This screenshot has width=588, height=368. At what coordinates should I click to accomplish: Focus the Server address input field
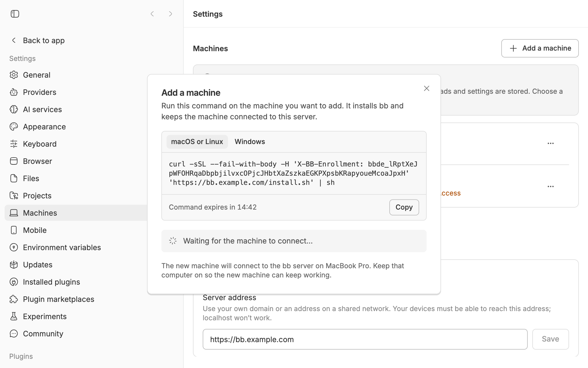click(x=365, y=339)
